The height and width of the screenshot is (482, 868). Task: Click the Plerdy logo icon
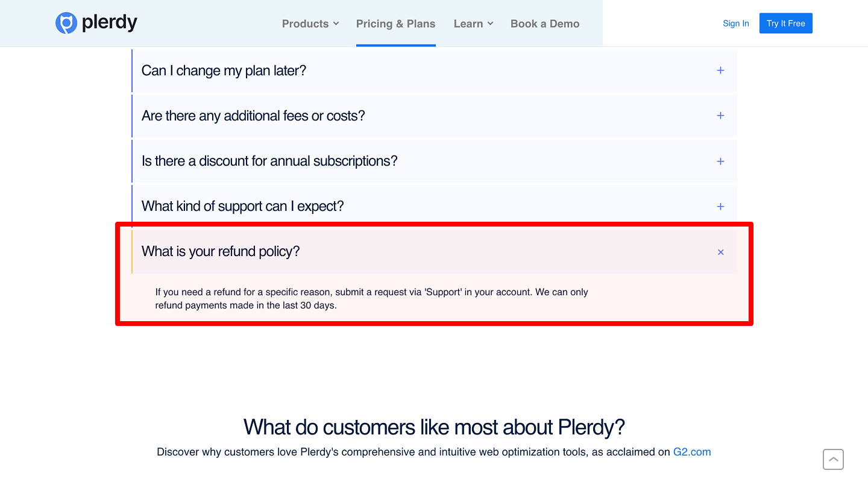tap(66, 23)
